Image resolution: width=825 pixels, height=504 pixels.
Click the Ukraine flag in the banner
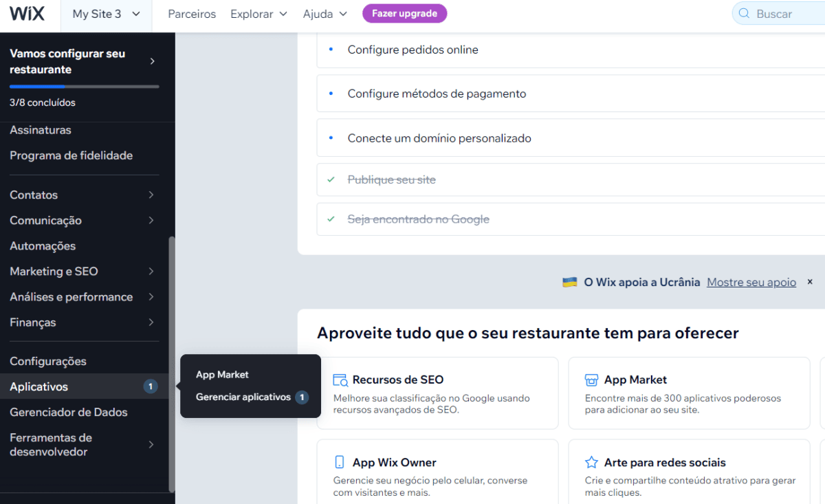point(569,281)
